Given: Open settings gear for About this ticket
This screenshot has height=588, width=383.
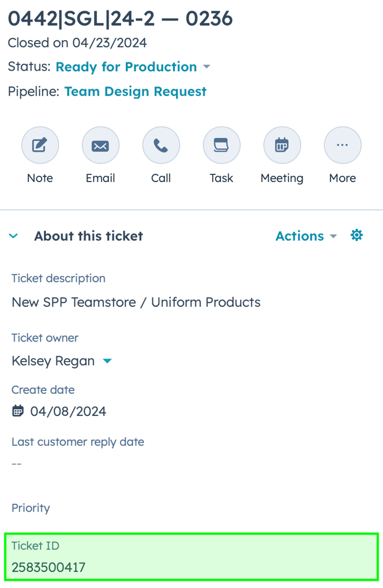Looking at the screenshot, I should coord(356,236).
